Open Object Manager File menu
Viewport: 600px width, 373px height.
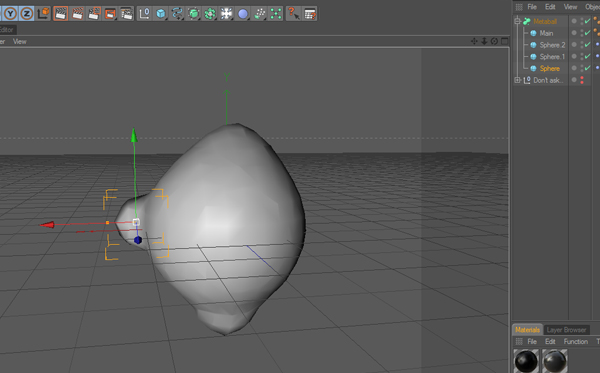[532, 7]
